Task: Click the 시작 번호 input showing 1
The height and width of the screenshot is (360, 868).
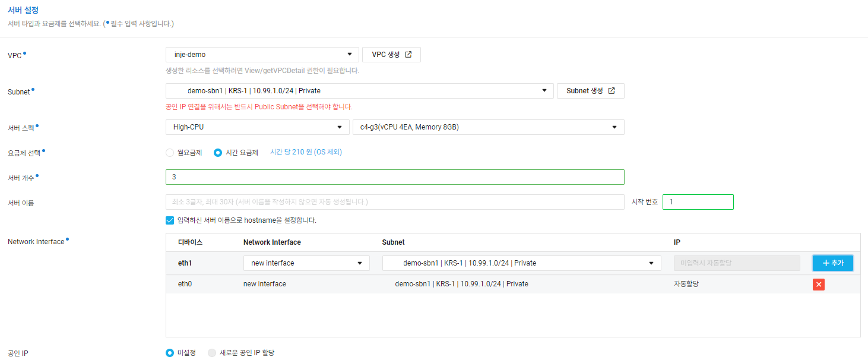Action: pos(698,202)
